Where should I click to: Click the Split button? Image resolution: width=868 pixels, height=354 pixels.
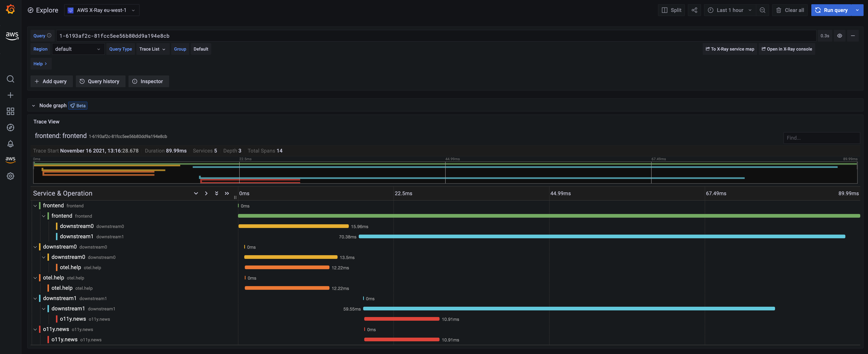point(671,10)
